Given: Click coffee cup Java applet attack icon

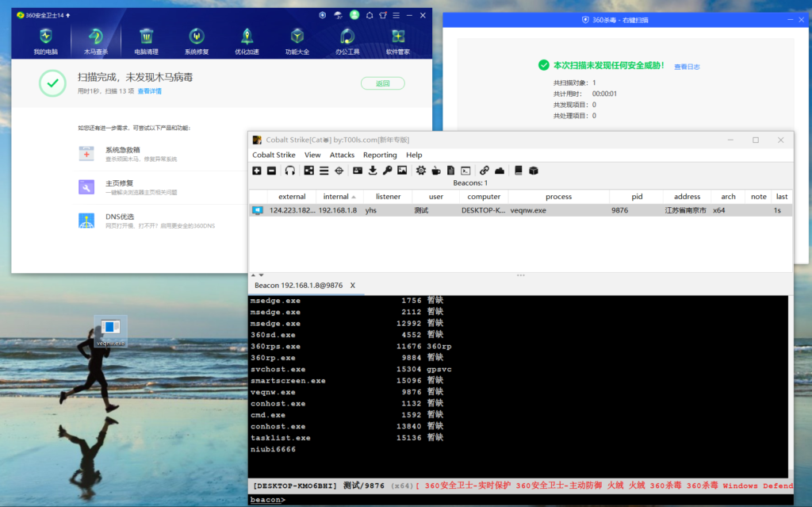Looking at the screenshot, I should tap(436, 171).
